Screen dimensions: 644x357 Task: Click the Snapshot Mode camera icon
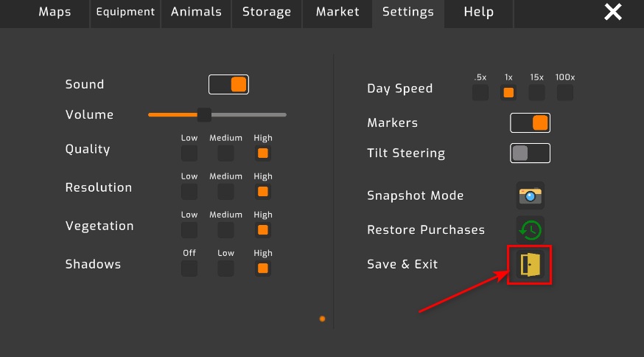pyautogui.click(x=531, y=195)
